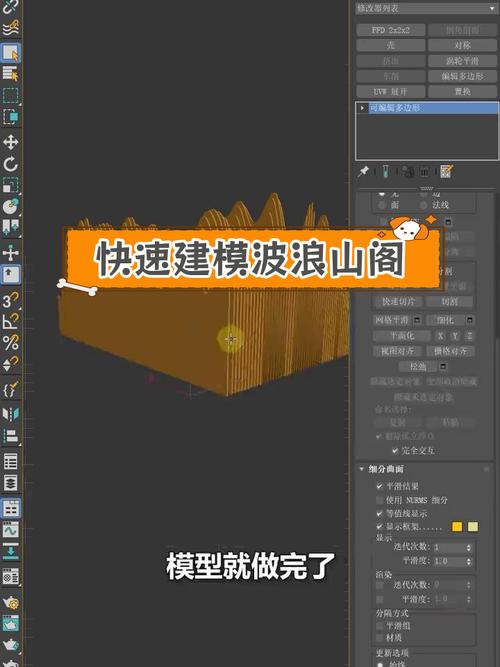Toggle the Percent Snap icon
Viewport: 500px width, 667px height.
(x=11, y=343)
